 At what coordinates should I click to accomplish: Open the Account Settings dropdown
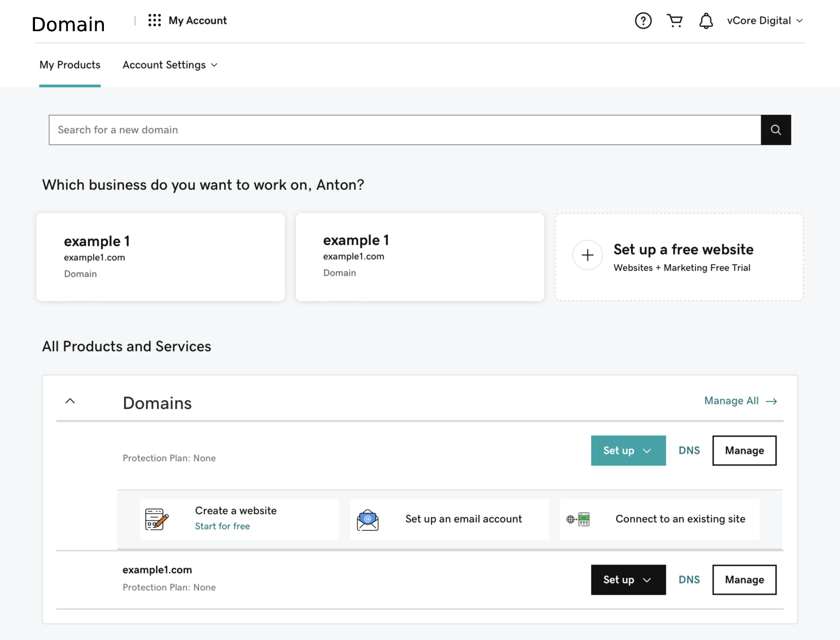[x=170, y=65]
